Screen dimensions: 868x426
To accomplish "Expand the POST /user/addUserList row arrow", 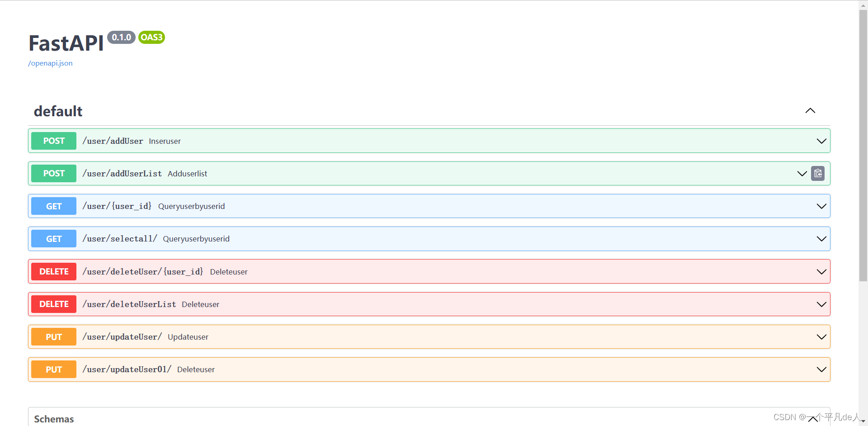I will [x=802, y=174].
